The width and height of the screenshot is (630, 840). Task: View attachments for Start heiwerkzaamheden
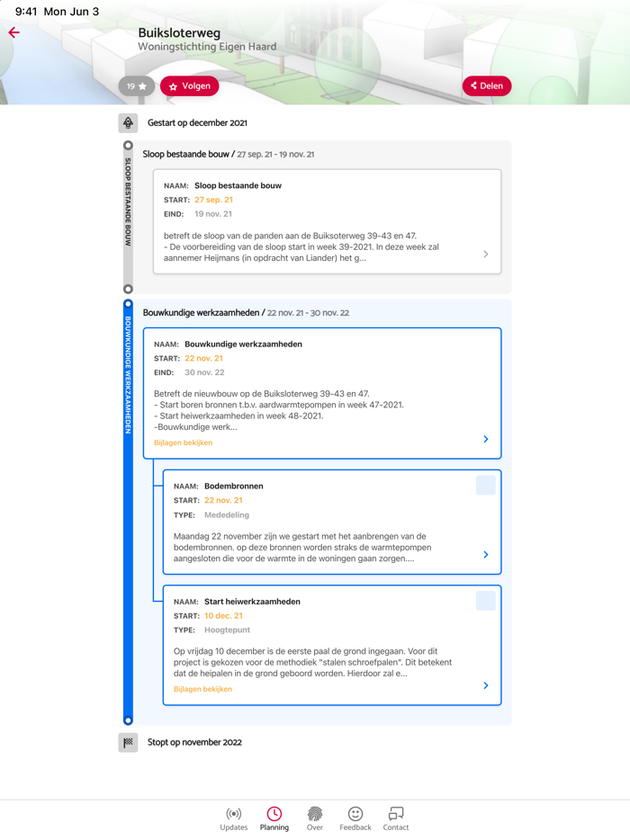(x=202, y=689)
